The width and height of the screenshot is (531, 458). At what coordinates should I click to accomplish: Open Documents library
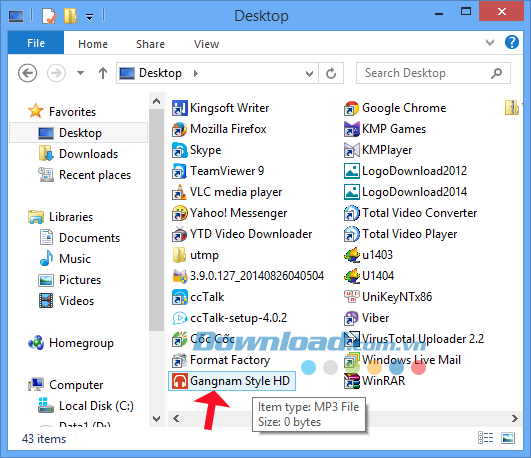tap(80, 238)
